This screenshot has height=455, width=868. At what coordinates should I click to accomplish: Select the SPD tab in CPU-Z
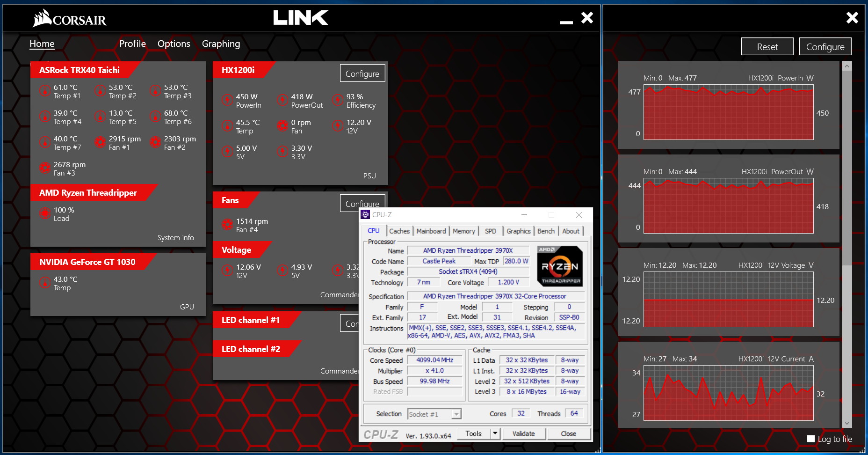point(491,231)
